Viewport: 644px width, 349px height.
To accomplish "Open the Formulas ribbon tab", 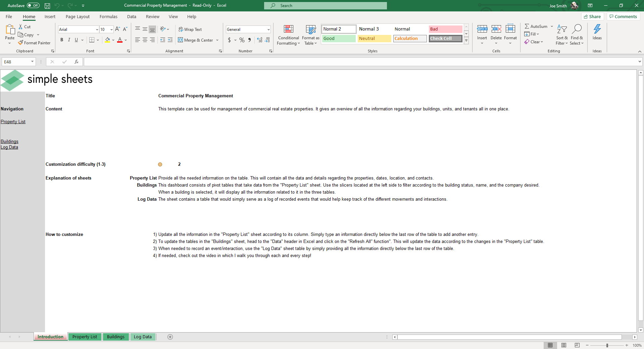I will [108, 16].
